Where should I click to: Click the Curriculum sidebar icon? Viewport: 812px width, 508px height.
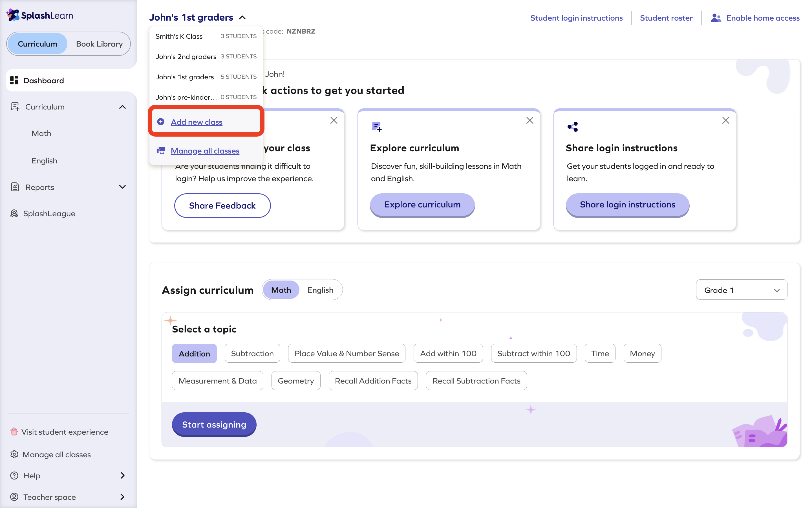coord(15,106)
